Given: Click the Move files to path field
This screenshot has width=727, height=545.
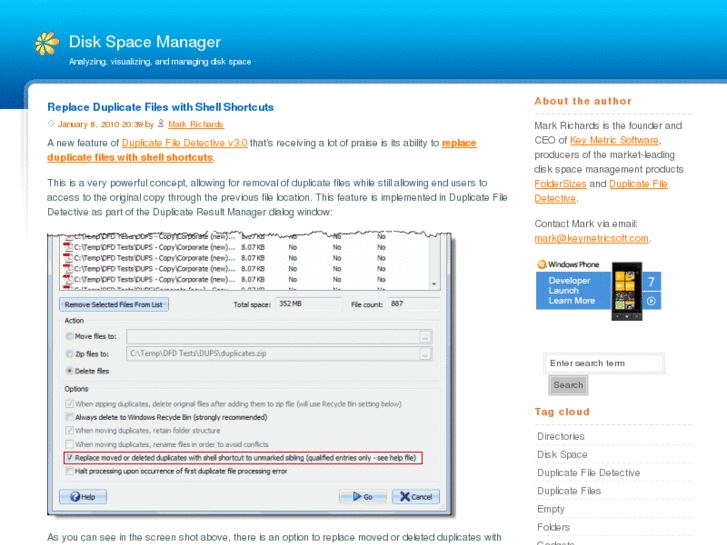Looking at the screenshot, I should pos(273,337).
